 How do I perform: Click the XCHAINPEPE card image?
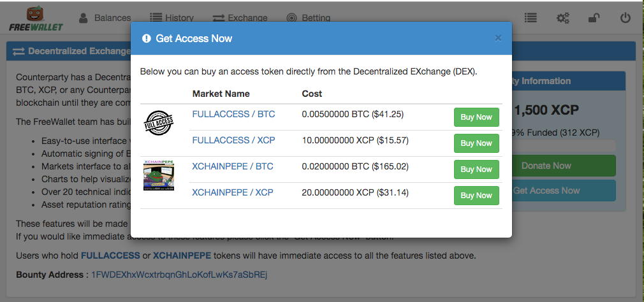[x=159, y=175]
